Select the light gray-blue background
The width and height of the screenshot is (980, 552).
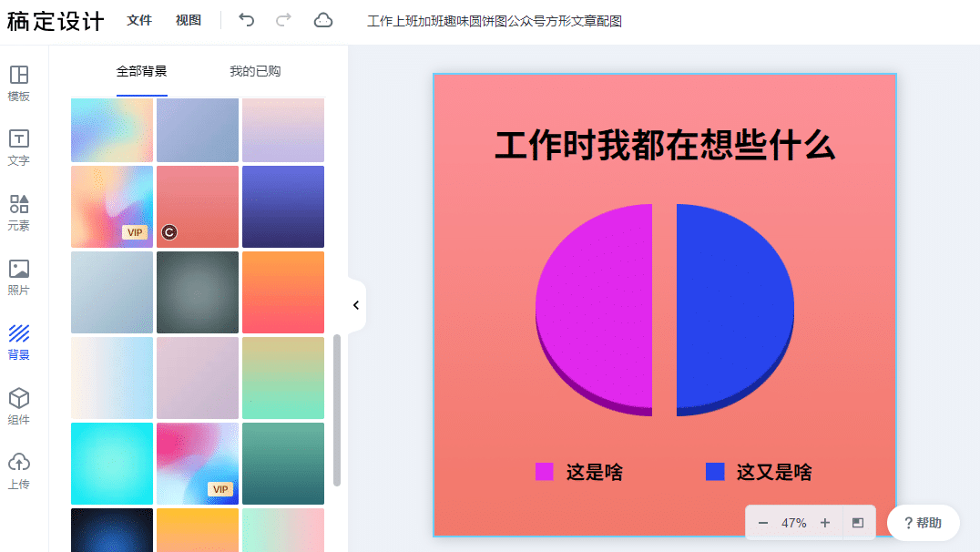tap(112, 292)
